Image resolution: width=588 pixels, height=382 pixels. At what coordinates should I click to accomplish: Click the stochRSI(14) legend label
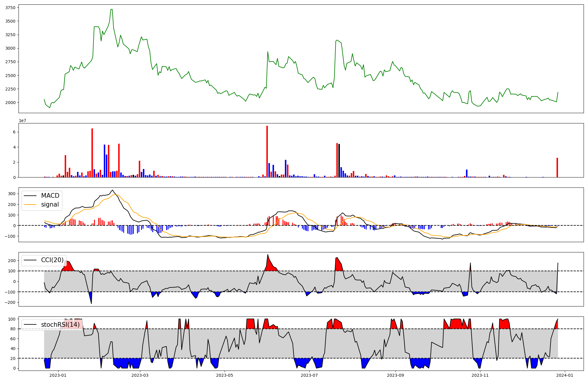coord(60,325)
